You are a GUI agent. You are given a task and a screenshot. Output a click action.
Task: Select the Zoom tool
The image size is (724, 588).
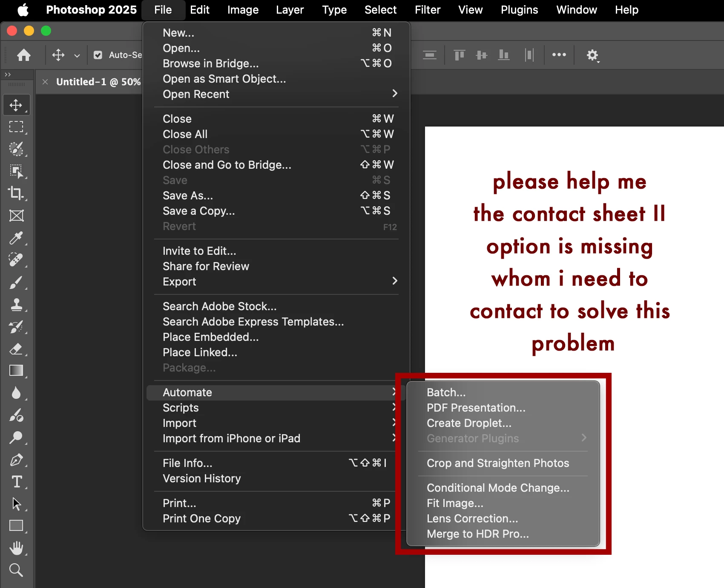click(x=16, y=570)
